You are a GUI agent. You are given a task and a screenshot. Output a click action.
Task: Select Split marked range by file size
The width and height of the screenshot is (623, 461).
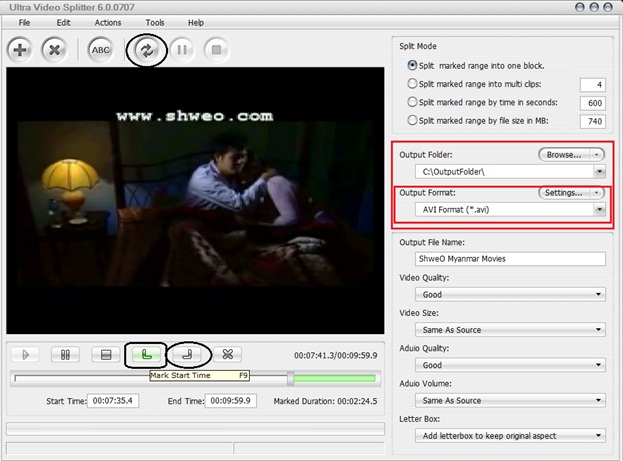412,120
